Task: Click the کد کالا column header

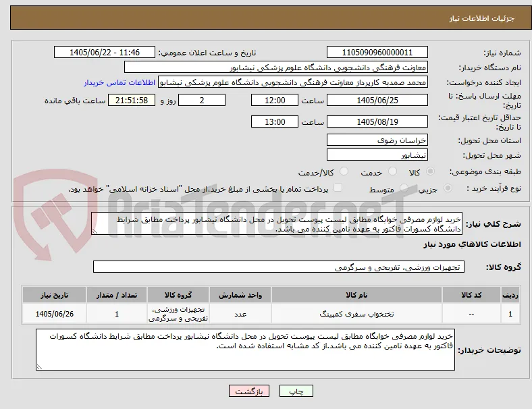Action: (x=471, y=295)
